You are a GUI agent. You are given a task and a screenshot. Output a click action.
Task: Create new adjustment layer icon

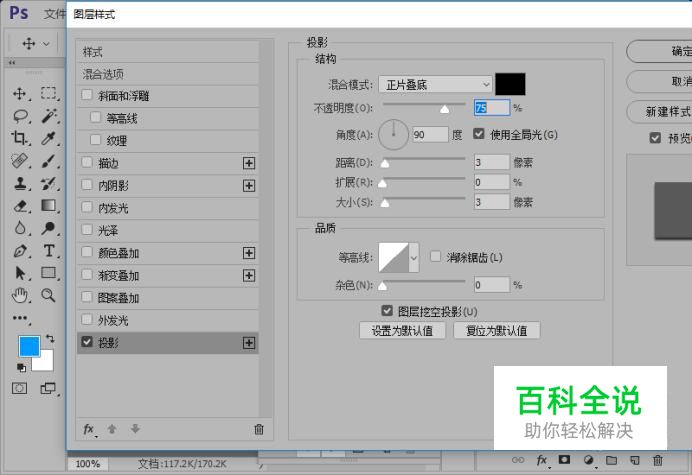(588, 460)
